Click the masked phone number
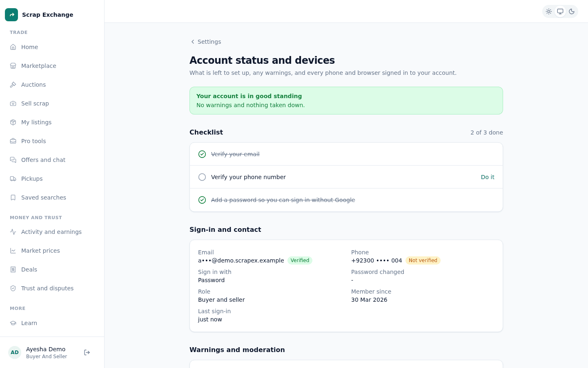The image size is (588, 368). 376,260
